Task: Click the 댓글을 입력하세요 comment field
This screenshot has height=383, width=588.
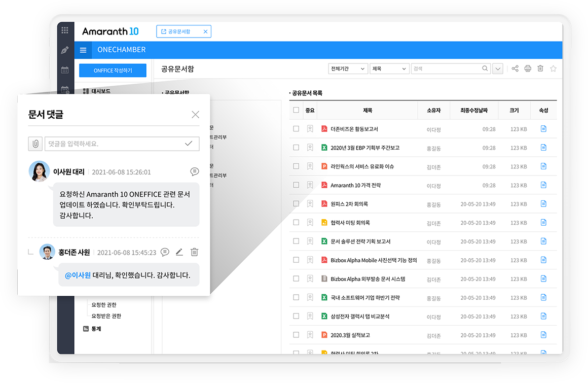Action: pyautogui.click(x=114, y=144)
